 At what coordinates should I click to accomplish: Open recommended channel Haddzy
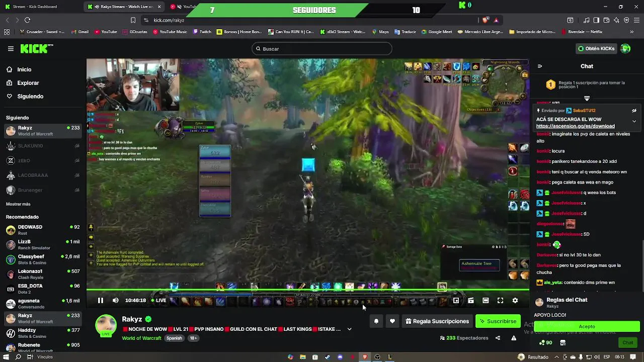(43, 333)
